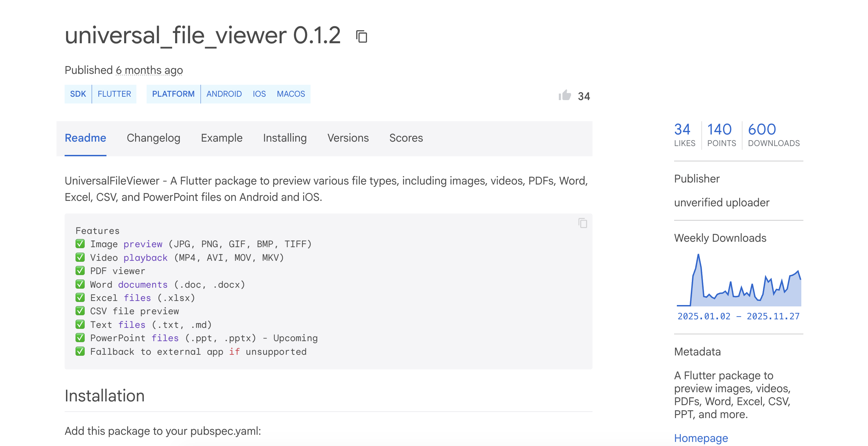Click the 'PDF viewer' feature line
868x446 pixels.
pos(110,271)
